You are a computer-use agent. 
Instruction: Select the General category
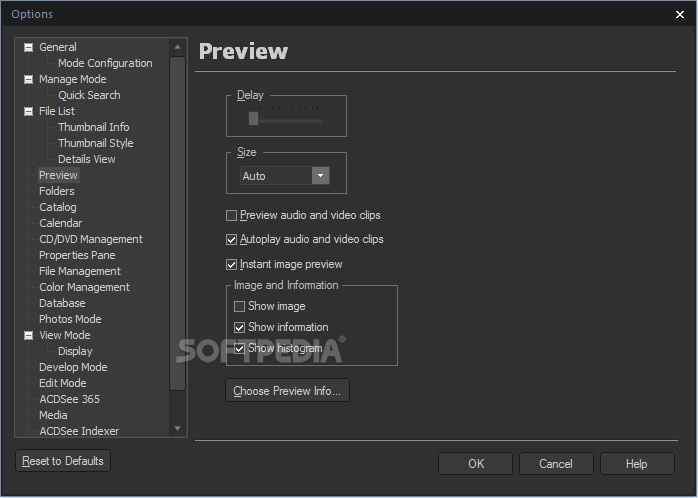[x=58, y=47]
